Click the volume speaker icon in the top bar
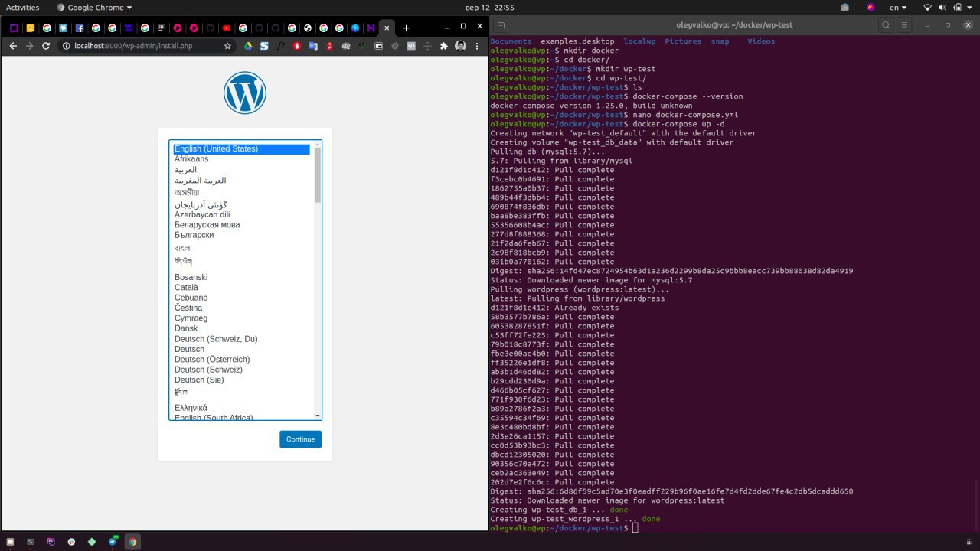The width and height of the screenshot is (980, 551). 944,7
